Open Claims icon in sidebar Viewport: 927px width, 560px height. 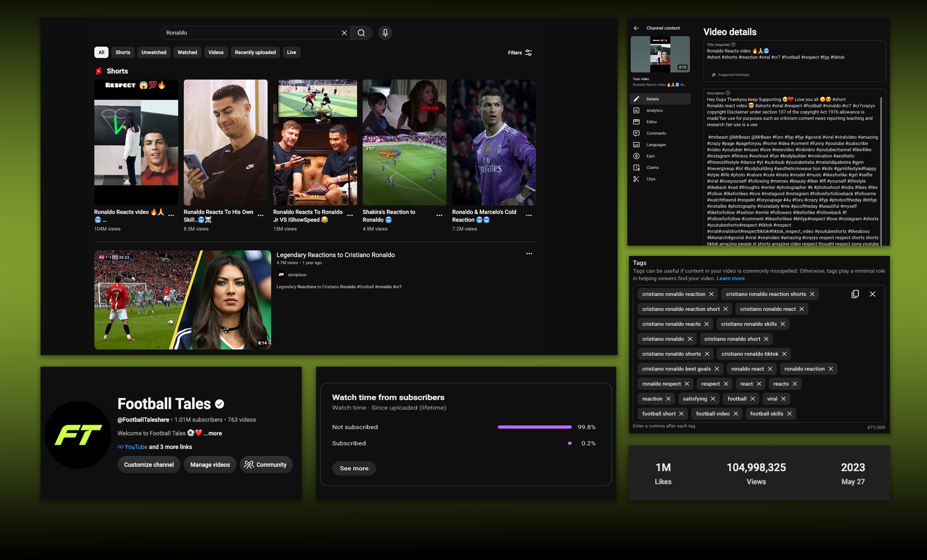click(636, 168)
